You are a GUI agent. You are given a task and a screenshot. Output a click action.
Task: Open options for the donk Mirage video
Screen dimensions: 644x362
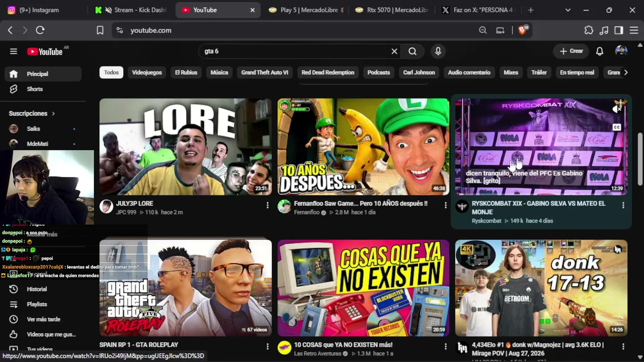click(623, 346)
